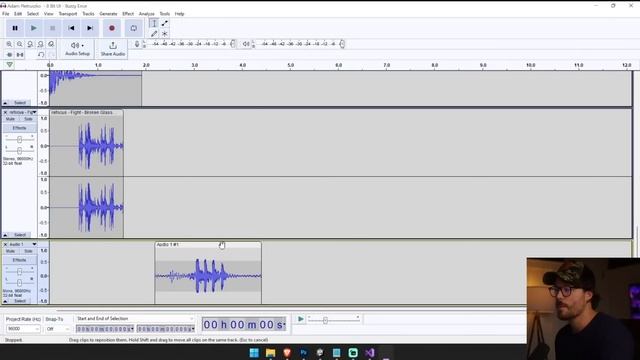Image resolution: width=640 pixels, height=360 pixels.
Task: Click Fit selection to width zoom icon
Action: (x=30, y=44)
